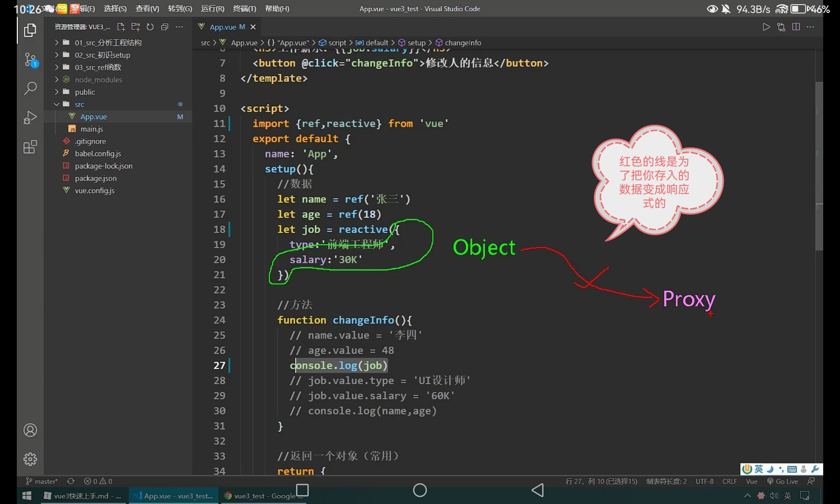Open the Extensions view
This screenshot has height=504, width=840.
30,147
